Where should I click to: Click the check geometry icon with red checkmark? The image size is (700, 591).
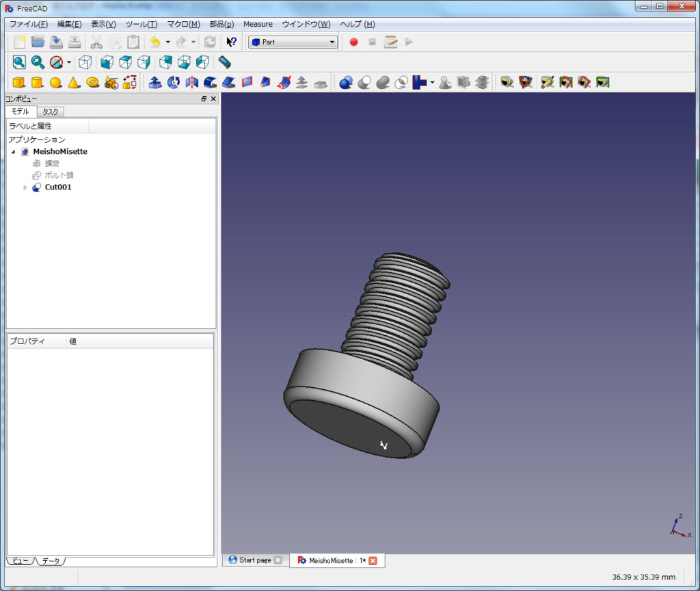(x=525, y=82)
